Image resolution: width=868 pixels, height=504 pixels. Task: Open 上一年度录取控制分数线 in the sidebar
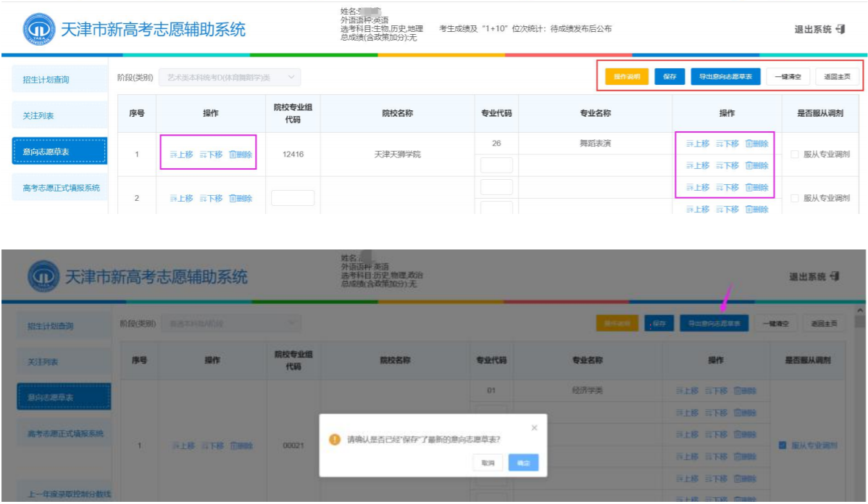coord(69,494)
